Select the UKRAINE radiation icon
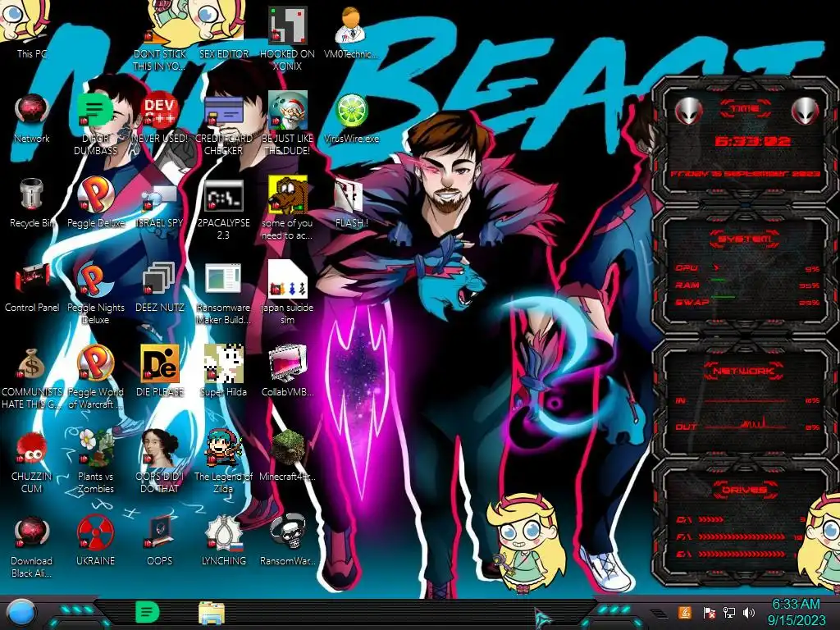This screenshot has height=630, width=840. coord(95,541)
